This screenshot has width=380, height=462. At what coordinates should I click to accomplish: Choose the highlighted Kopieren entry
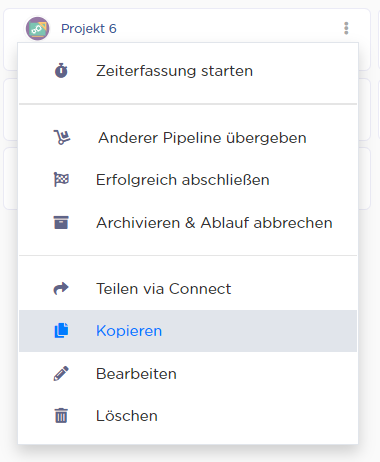pos(188,331)
